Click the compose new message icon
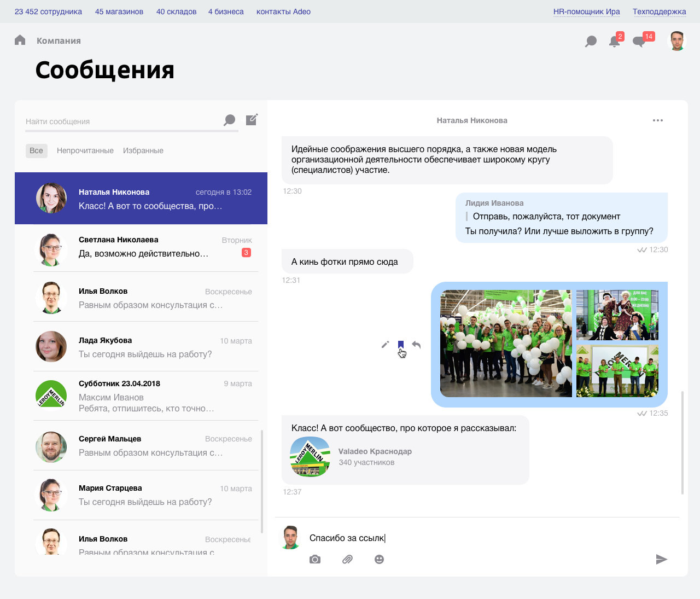This screenshot has width=700, height=599. tap(252, 120)
